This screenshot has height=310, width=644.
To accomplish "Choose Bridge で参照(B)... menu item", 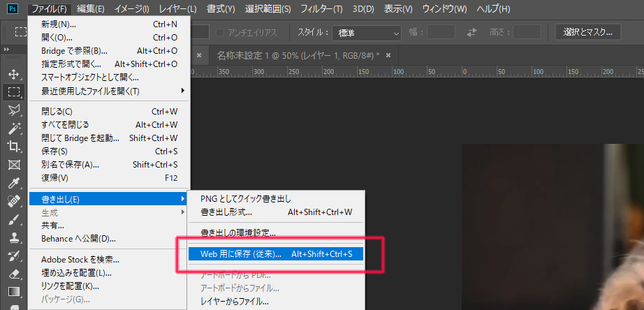I will coord(109,51).
